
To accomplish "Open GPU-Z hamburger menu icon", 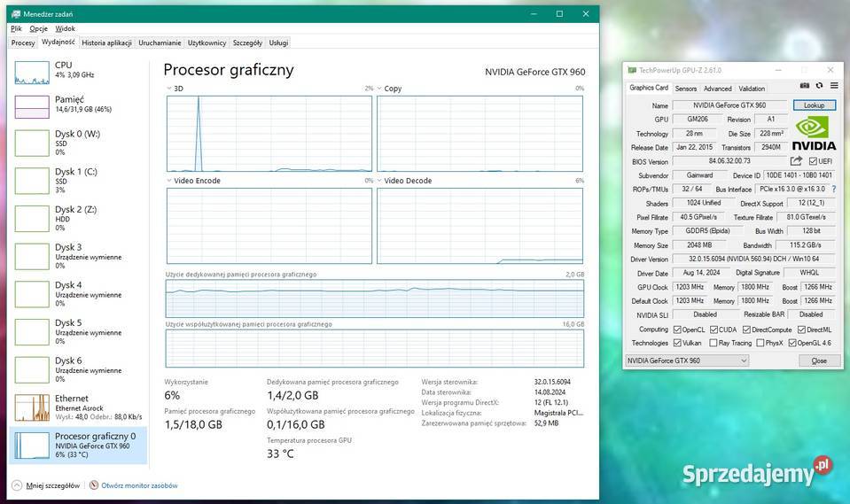I will (834, 86).
